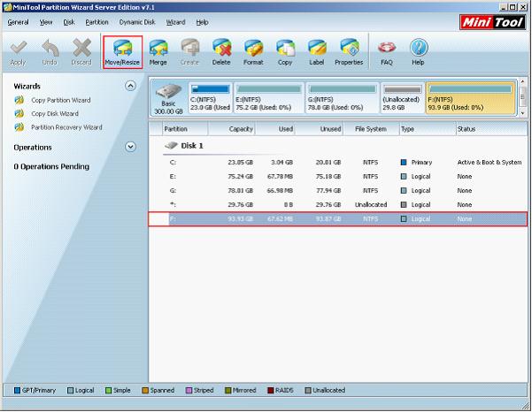The width and height of the screenshot is (532, 412).
Task: Open the FAQ lifebuoy icon
Action: (387, 48)
